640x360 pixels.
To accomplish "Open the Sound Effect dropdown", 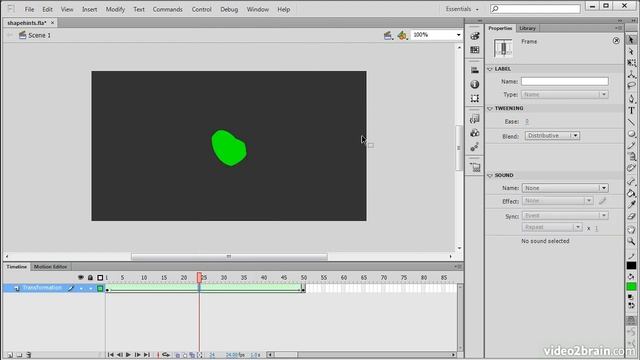I will [557, 201].
